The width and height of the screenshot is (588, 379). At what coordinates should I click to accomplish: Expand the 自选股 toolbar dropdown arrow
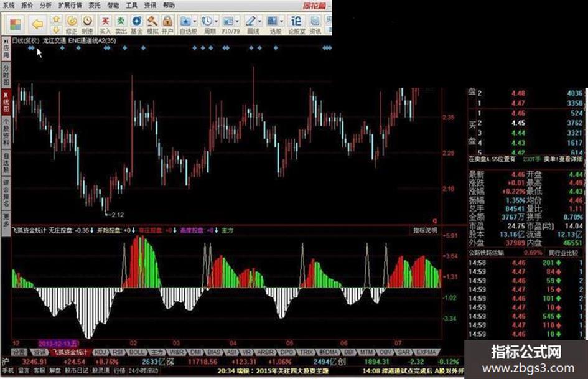click(x=194, y=21)
